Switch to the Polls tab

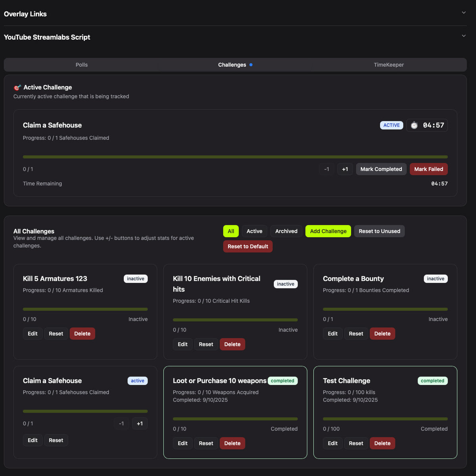click(82, 65)
